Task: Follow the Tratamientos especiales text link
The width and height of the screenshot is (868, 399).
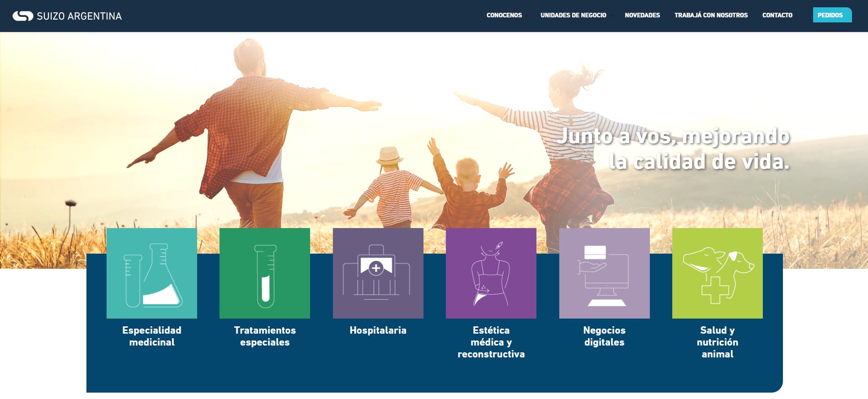Action: tap(265, 336)
